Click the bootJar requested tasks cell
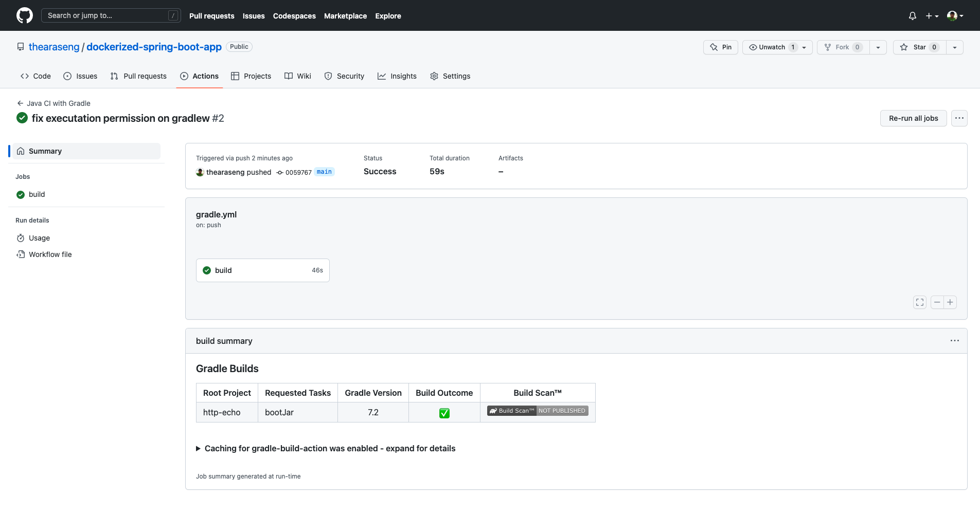 click(x=298, y=412)
